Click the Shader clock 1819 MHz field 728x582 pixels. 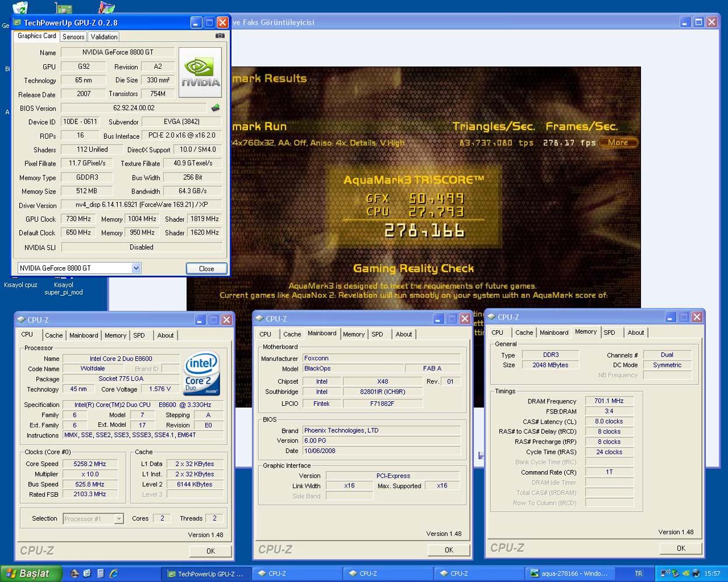pos(204,219)
